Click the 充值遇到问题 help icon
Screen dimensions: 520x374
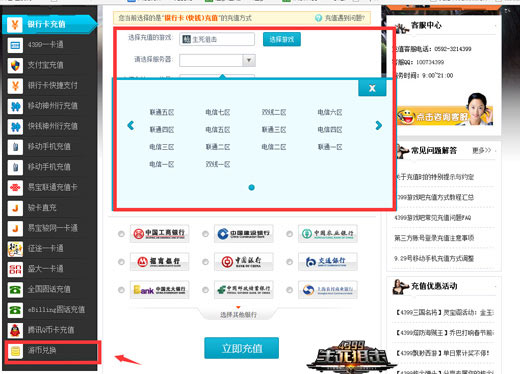click(318, 18)
